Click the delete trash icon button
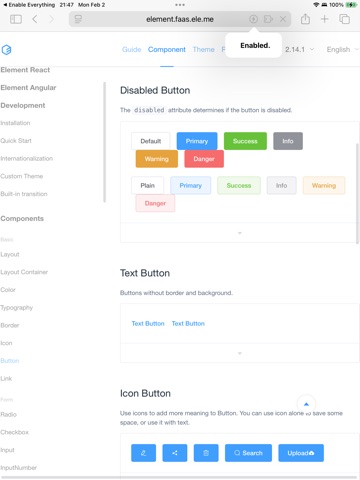Screen dimensions: 360x480 point(206,453)
